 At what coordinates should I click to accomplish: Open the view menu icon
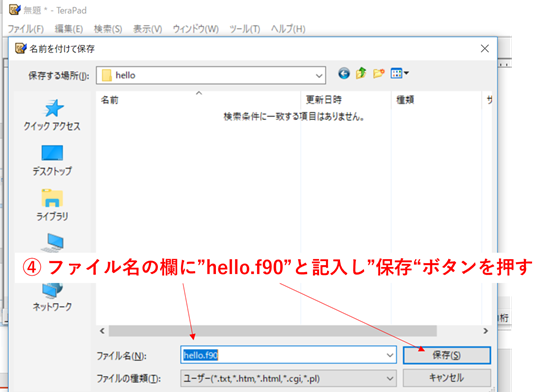click(x=399, y=73)
